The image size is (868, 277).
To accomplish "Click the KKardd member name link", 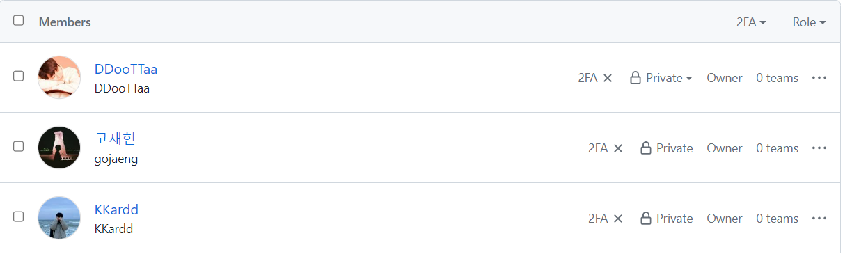I will click(116, 209).
